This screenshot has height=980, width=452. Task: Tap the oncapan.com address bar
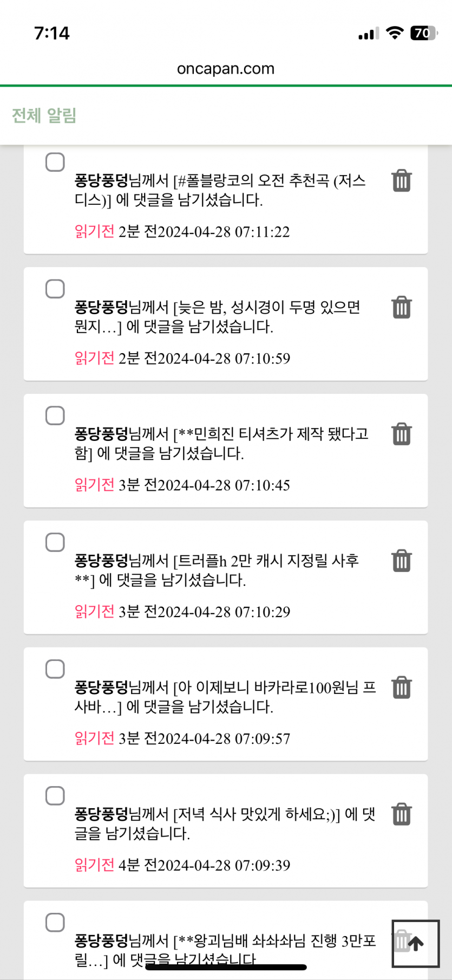pos(226,69)
